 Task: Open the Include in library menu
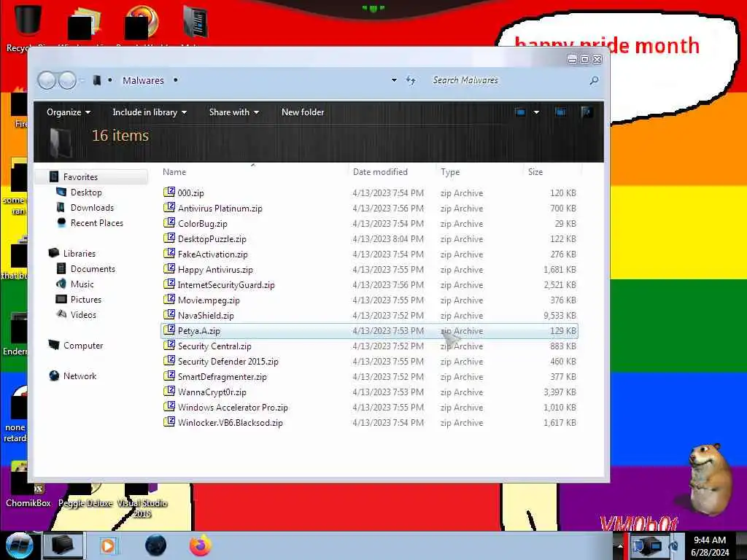(149, 112)
